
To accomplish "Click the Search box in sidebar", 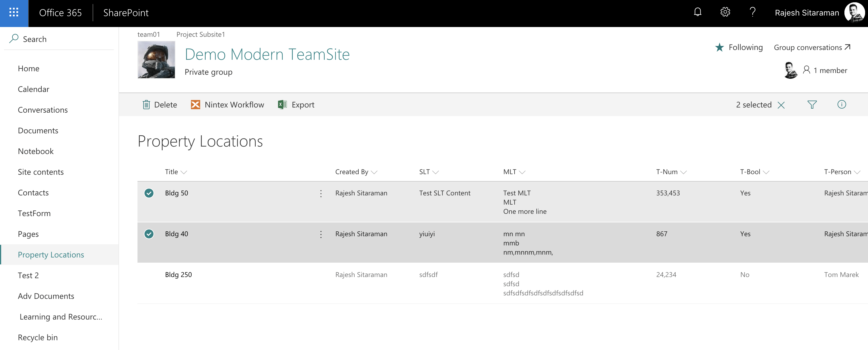I will click(35, 39).
